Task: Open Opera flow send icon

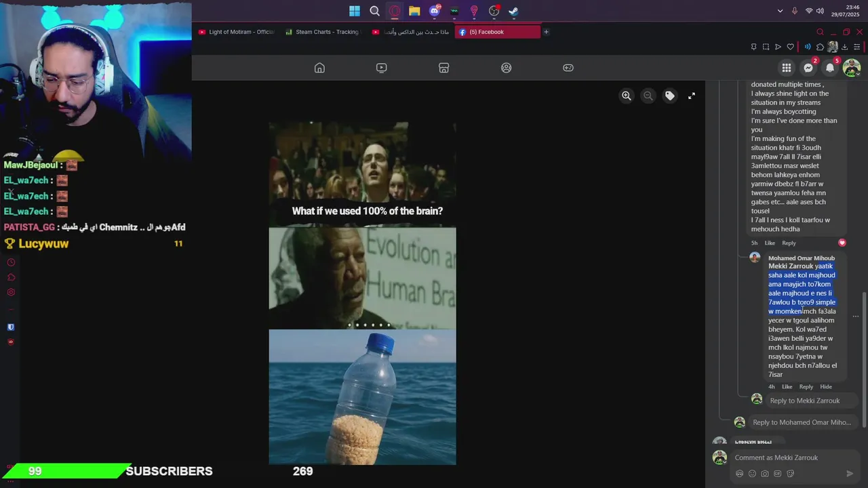Action: (x=778, y=47)
